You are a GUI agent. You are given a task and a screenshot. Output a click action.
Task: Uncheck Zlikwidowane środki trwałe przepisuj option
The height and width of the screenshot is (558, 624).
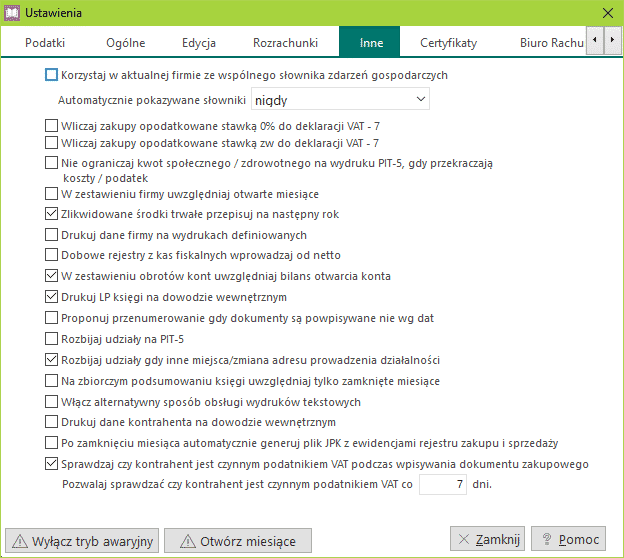click(51, 214)
